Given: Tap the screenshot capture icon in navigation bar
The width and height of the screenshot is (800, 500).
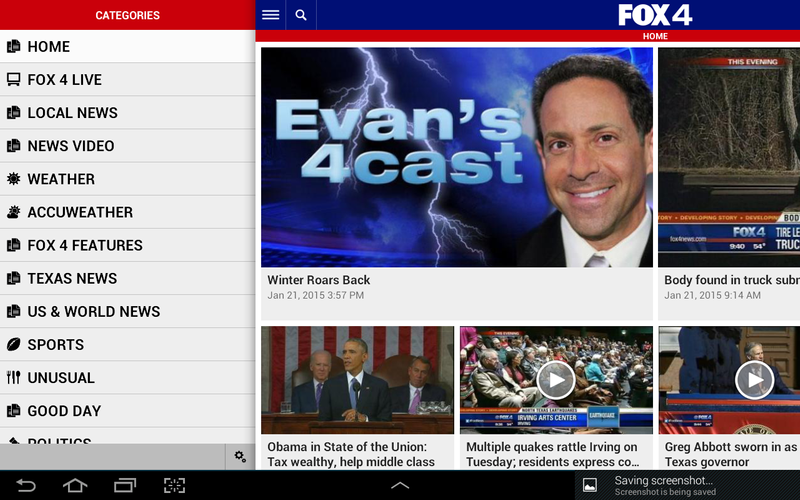Looking at the screenshot, I should 174,485.
